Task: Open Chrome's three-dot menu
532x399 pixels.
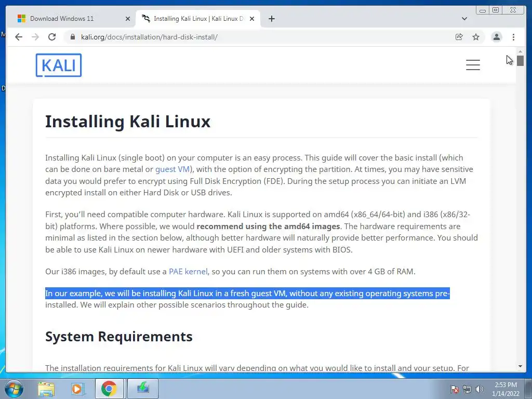Action: pos(513,37)
